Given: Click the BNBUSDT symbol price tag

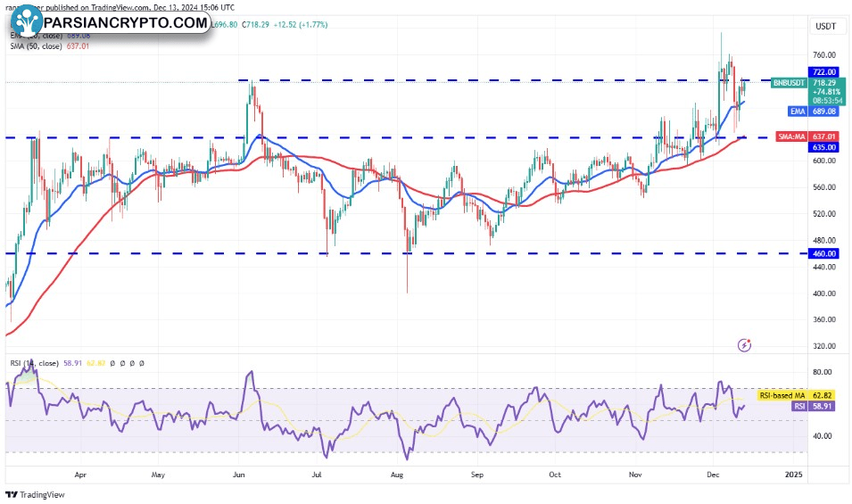Looking at the screenshot, I should (789, 83).
